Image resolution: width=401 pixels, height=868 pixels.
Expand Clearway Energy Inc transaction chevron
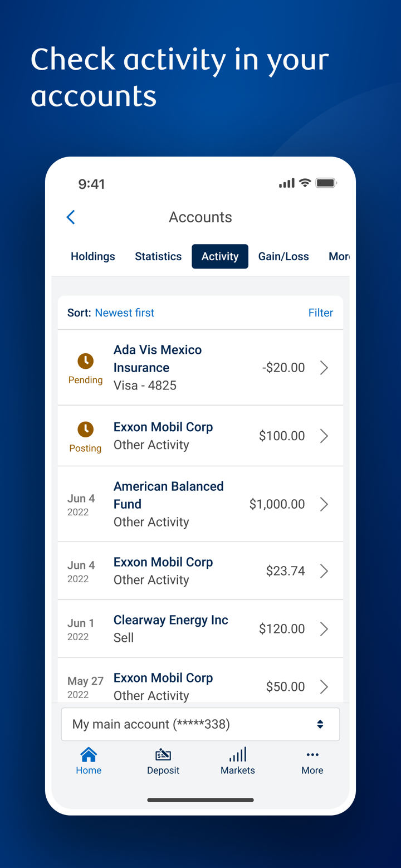tap(324, 629)
